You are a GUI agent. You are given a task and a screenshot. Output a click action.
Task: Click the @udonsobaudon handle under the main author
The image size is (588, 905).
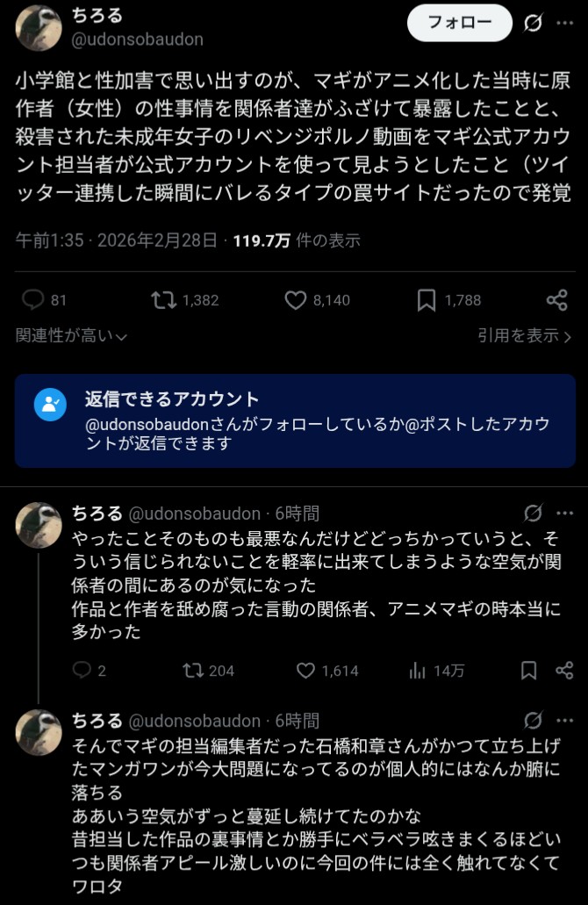(x=137, y=40)
